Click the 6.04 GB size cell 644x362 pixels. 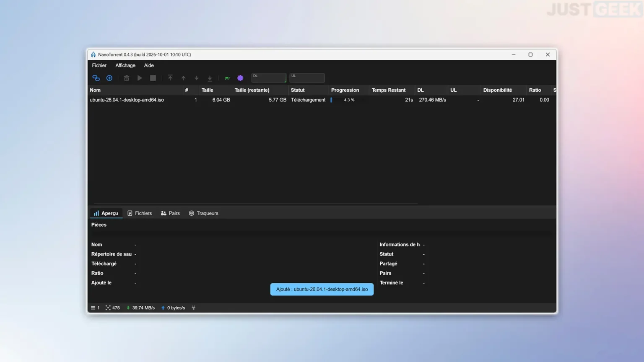click(221, 100)
